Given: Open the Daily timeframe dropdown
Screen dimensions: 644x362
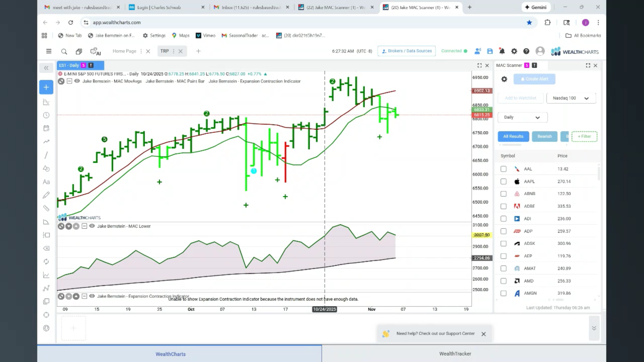Looking at the screenshot, I should pyautogui.click(x=522, y=117).
